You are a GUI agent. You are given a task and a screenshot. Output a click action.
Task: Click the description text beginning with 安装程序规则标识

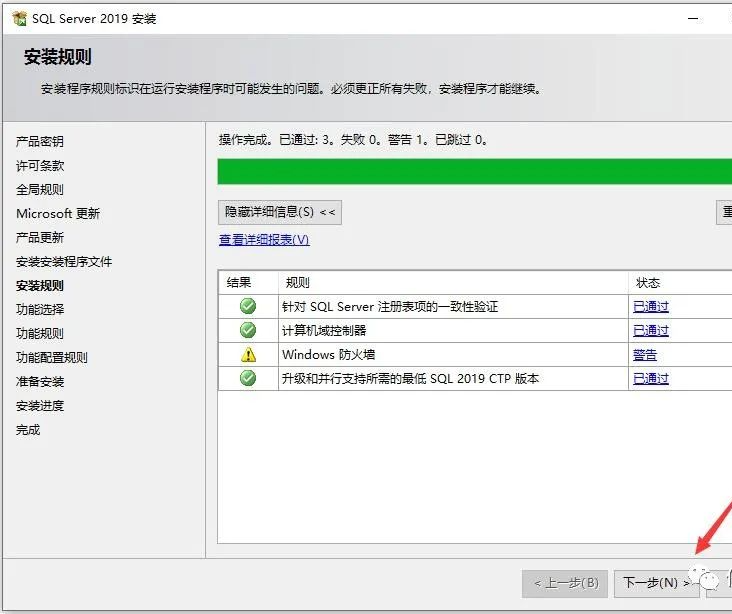click(x=291, y=89)
